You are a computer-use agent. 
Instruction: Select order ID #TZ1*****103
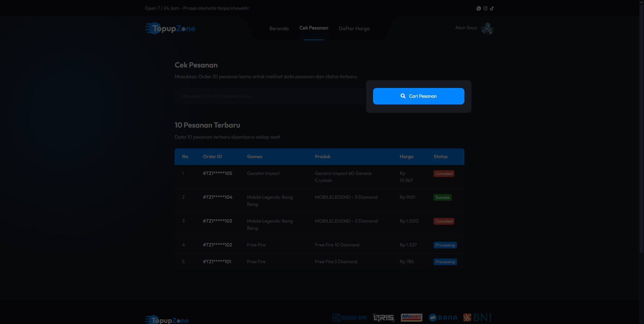[x=218, y=221]
